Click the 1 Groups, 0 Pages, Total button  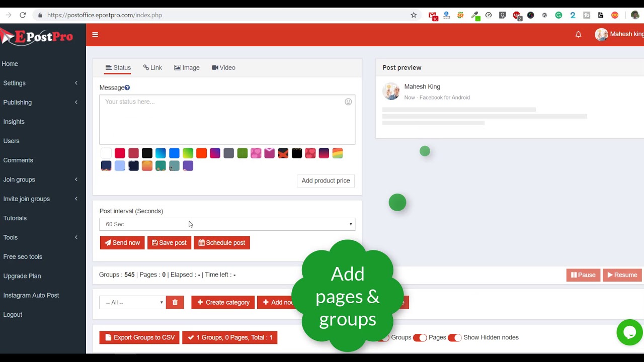pyautogui.click(x=230, y=337)
